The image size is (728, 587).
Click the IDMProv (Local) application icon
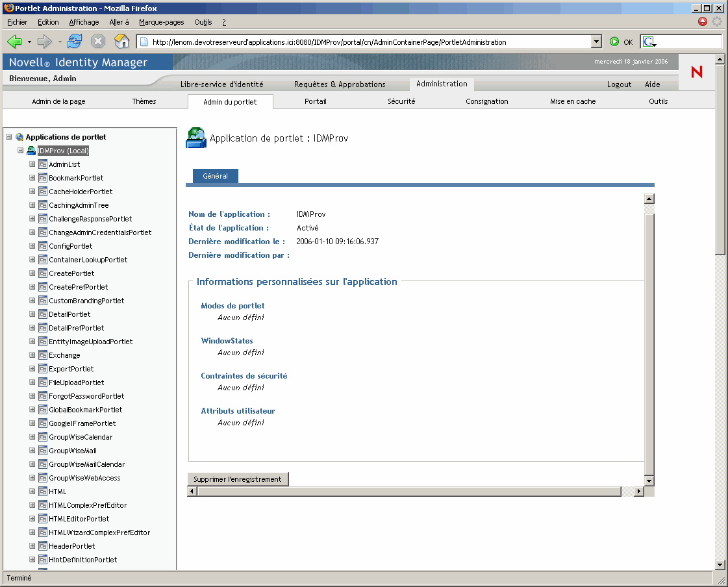[x=31, y=151]
